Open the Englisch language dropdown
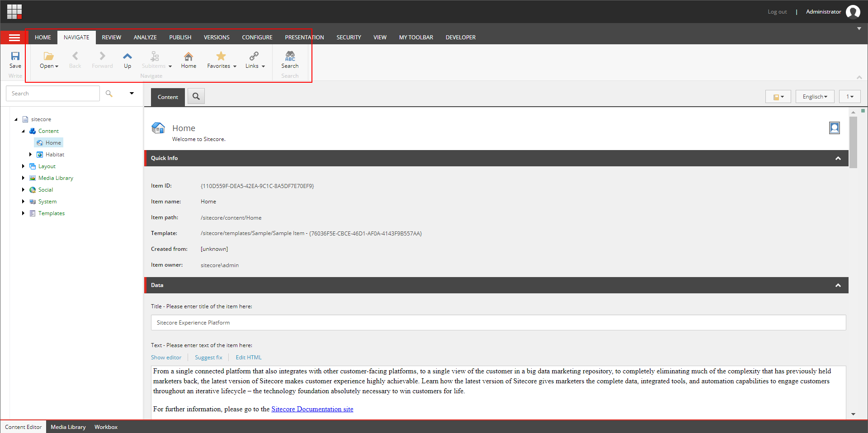 coord(815,97)
